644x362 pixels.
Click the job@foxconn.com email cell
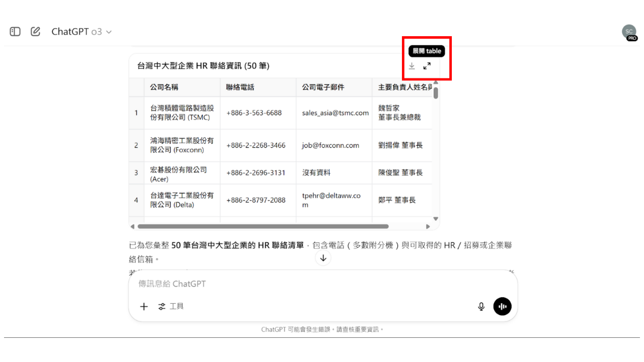pyautogui.click(x=334, y=145)
